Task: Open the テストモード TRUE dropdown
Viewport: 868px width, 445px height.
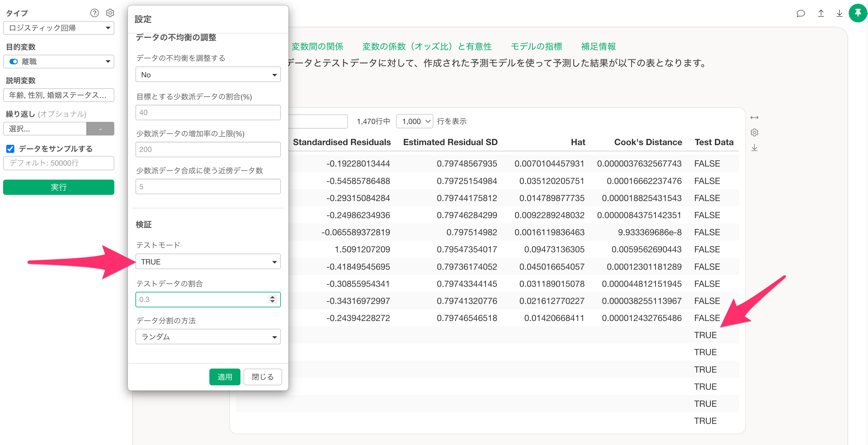Action: point(208,262)
